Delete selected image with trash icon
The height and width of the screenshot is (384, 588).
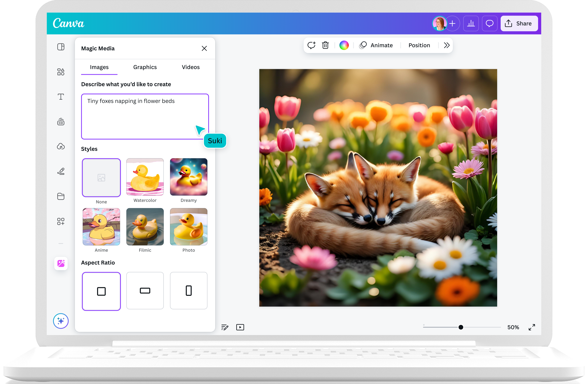tap(325, 45)
